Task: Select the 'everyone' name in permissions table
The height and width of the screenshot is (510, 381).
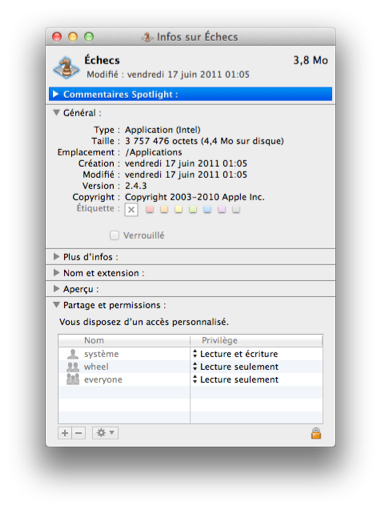Action: tap(103, 380)
